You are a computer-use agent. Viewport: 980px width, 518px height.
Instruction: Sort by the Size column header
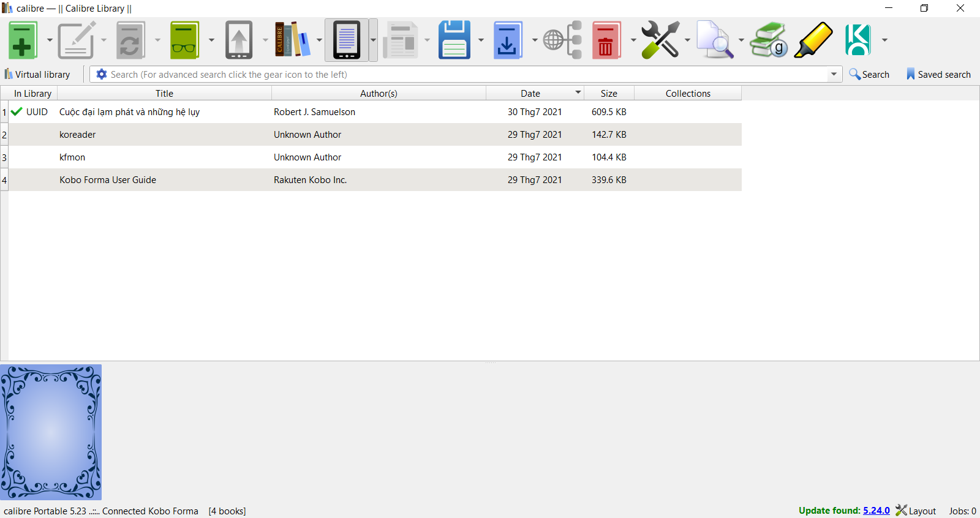[609, 93]
